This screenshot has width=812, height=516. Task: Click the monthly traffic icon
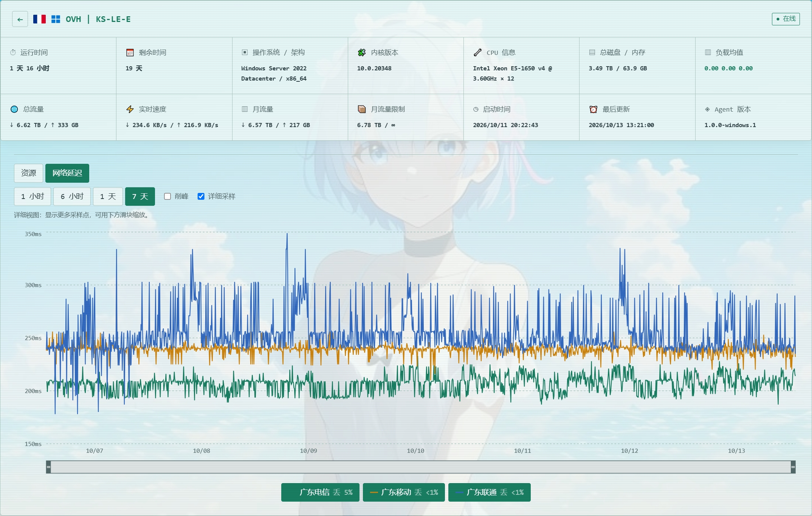pos(245,109)
